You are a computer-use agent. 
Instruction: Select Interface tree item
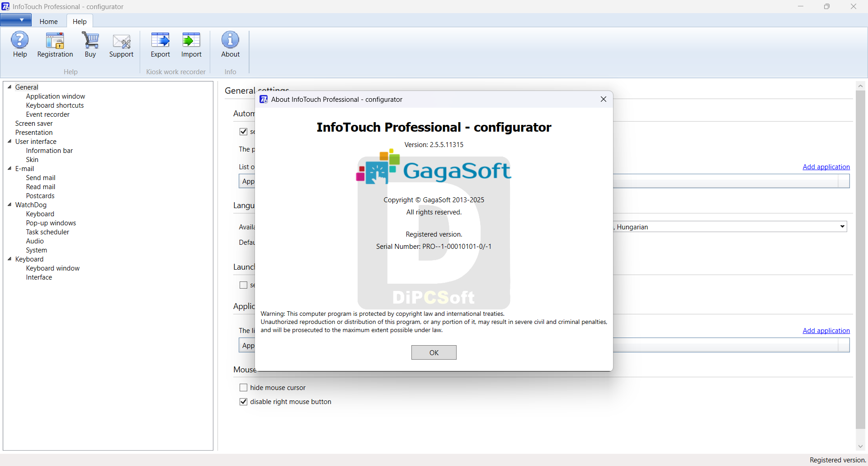pyautogui.click(x=39, y=277)
